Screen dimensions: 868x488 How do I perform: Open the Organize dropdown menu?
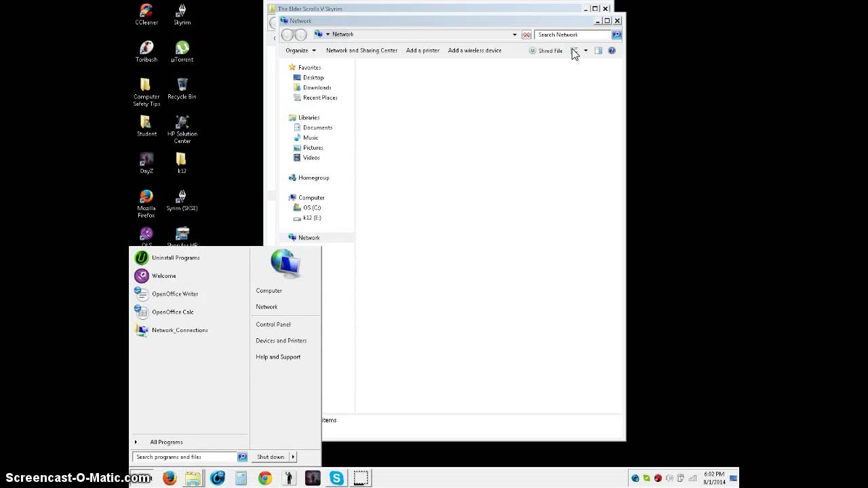click(300, 51)
